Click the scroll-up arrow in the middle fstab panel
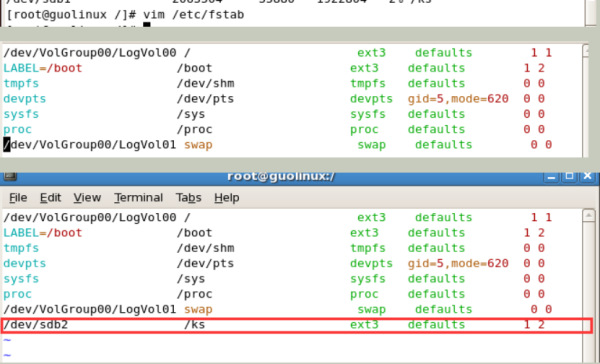This screenshot has height=364, width=600. click(586, 51)
